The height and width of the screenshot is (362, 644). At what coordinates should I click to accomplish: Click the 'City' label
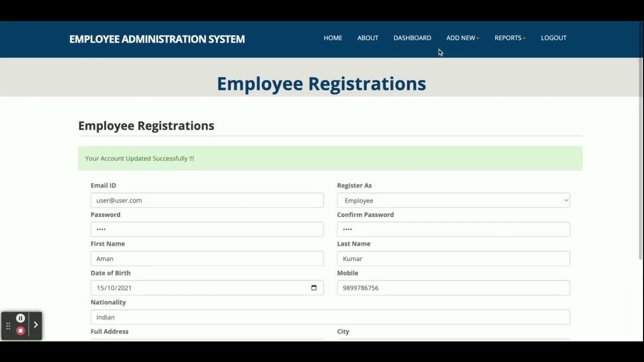pos(343,331)
